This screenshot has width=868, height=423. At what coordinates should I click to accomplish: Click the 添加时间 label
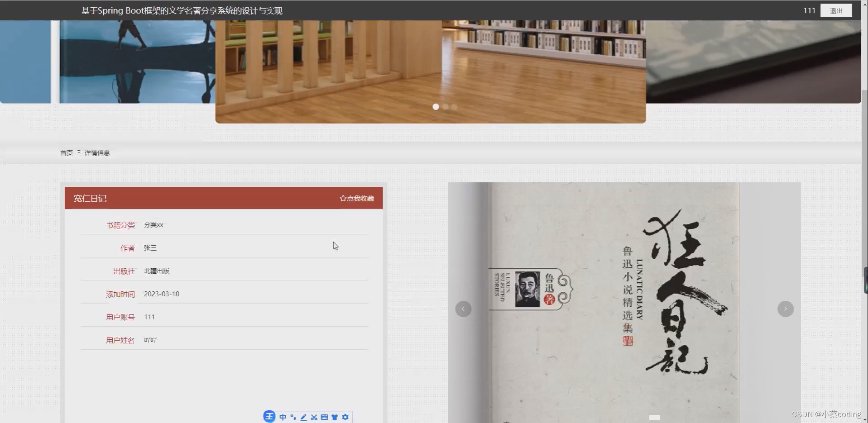click(120, 294)
